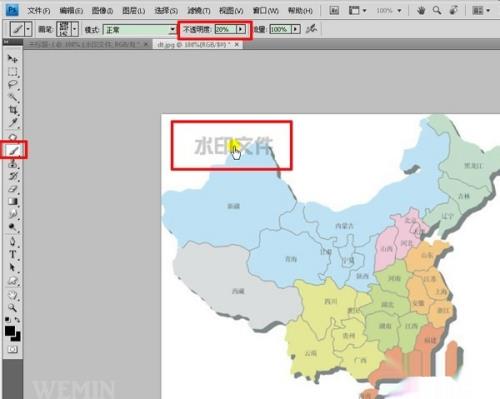Click the brush preset thumbnail
The height and width of the screenshot is (399, 500).
click(64, 29)
